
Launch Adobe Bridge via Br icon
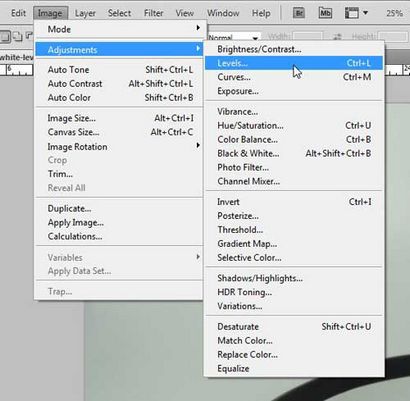(299, 13)
